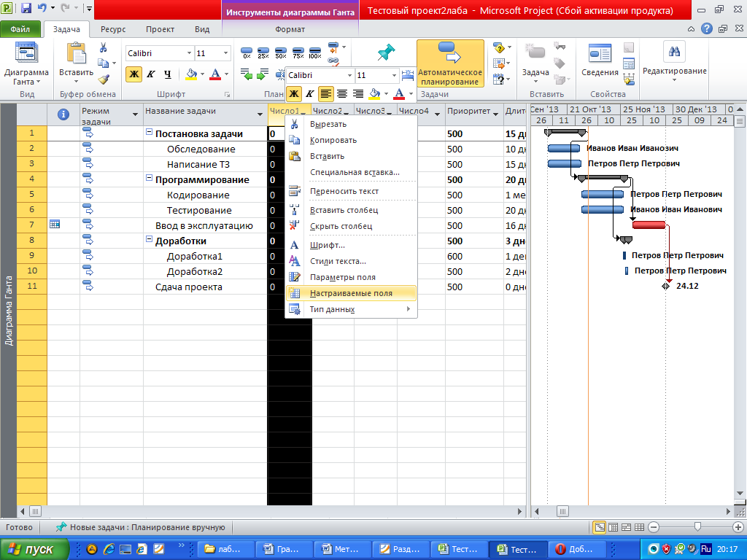Viewport: 747px width, 560px height.
Task: Toggle italic К on floating mini toolbar
Action: click(309, 93)
